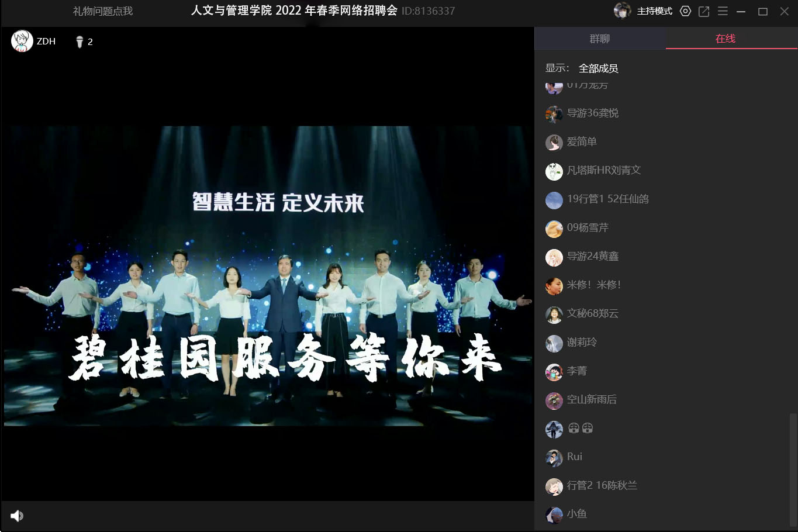This screenshot has width=798, height=532.
Task: Click the pop-out window icon
Action: click(x=704, y=11)
